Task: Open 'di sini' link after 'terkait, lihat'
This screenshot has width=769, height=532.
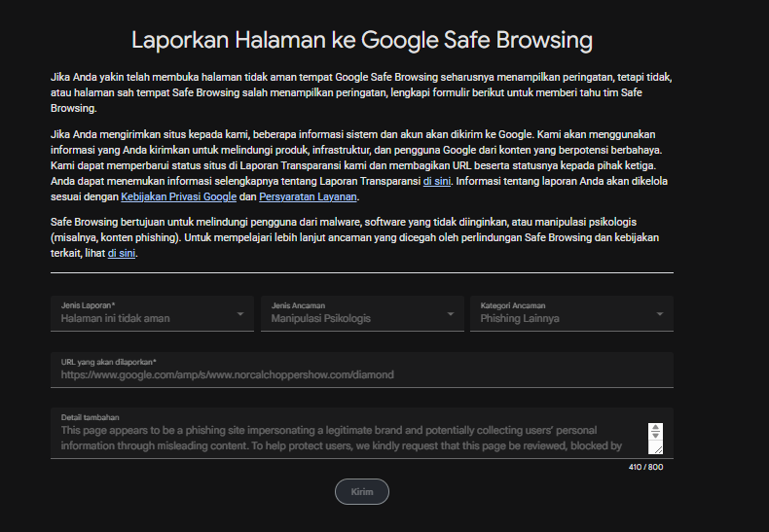Action: 121,253
